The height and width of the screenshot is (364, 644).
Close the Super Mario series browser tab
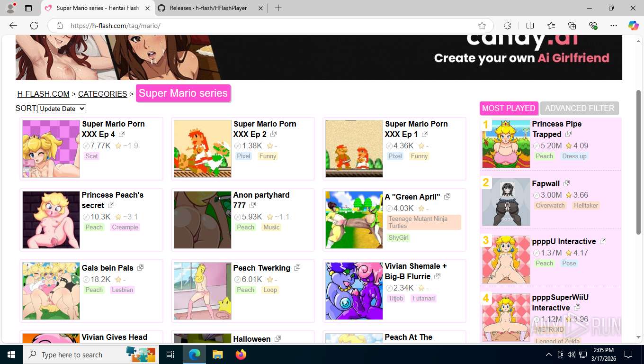coord(147,8)
